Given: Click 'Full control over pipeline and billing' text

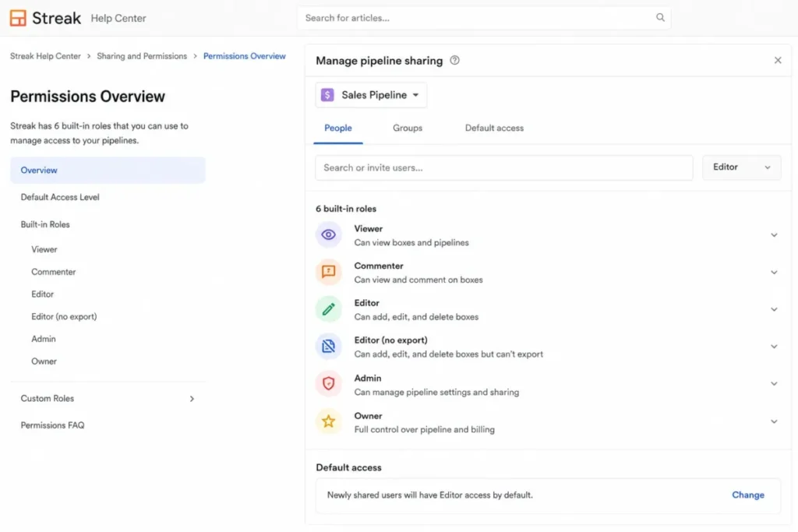Looking at the screenshot, I should [425, 429].
